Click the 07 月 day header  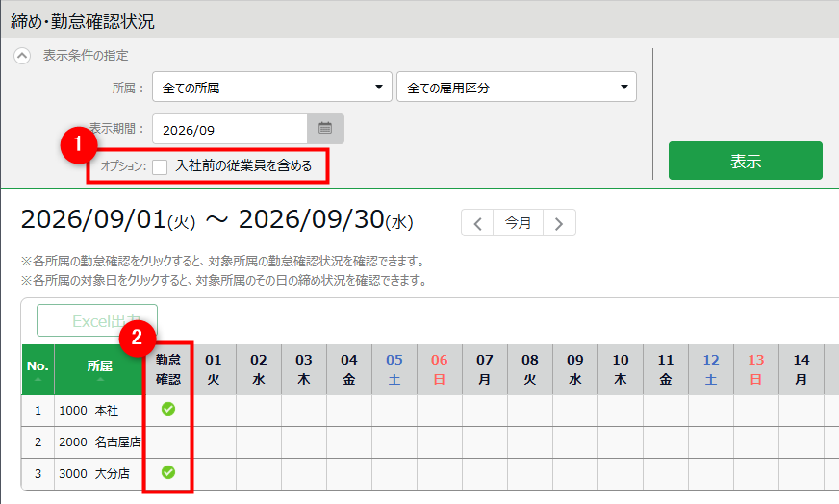485,369
